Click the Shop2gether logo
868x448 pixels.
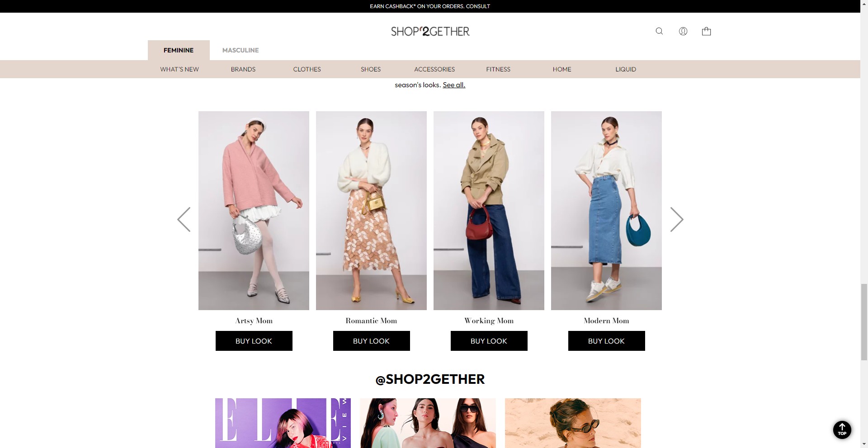coord(430,31)
